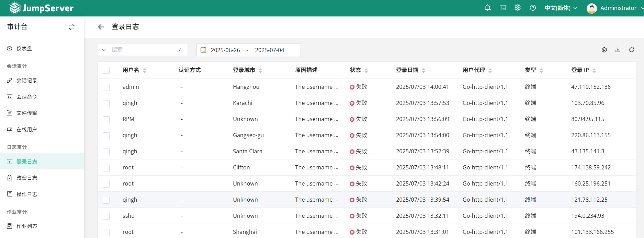644x238 pixels.
Task: Click the start date 2025-06-26 field
Action: [x=225, y=50]
